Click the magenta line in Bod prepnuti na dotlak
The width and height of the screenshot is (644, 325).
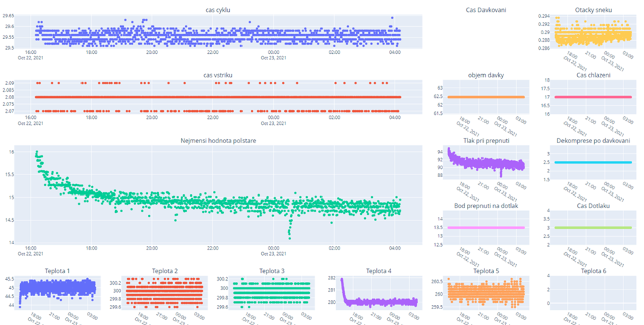click(486, 228)
